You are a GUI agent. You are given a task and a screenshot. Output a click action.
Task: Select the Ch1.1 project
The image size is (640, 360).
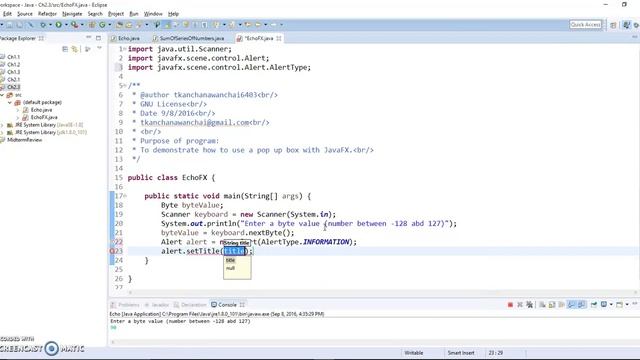point(13,57)
